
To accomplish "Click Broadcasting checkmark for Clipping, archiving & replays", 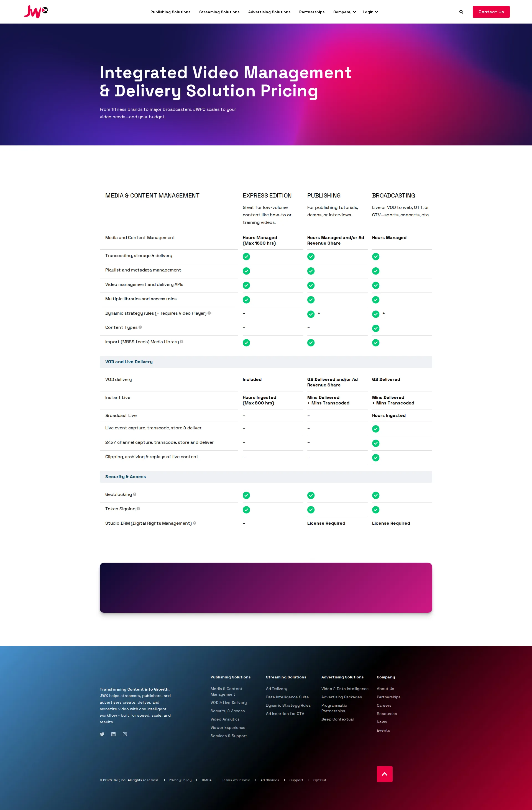I will 376,458.
